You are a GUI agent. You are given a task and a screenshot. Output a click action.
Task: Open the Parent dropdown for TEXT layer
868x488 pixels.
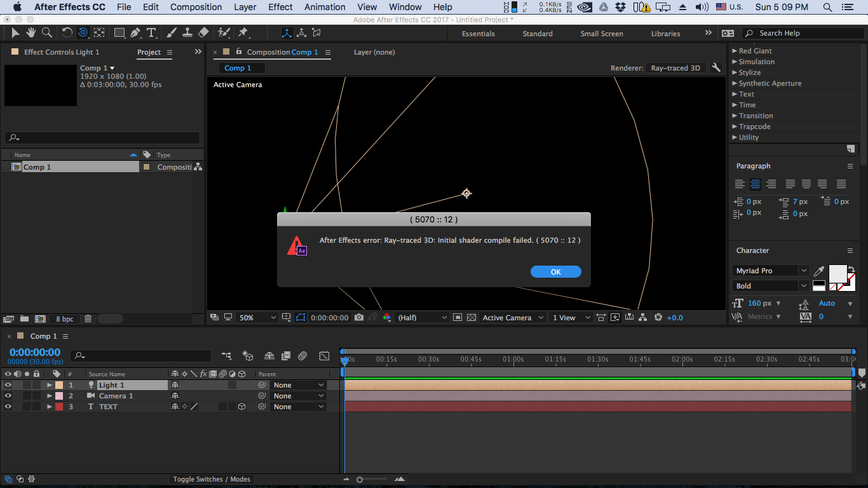[298, 407]
